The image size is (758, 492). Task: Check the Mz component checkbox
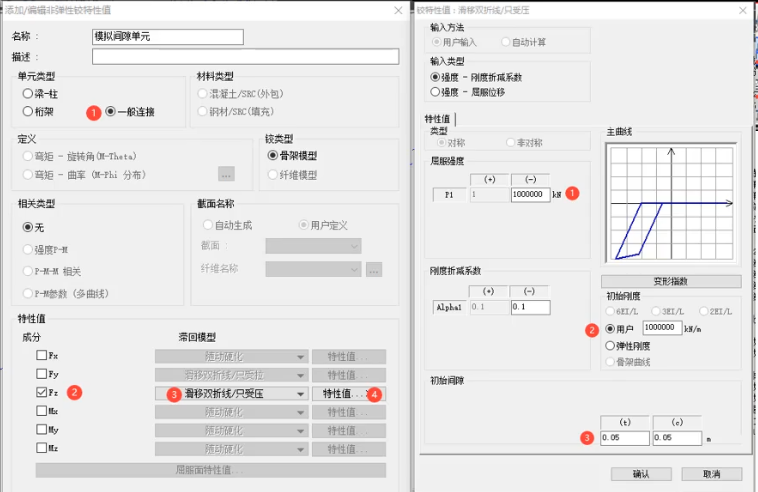tap(40, 449)
